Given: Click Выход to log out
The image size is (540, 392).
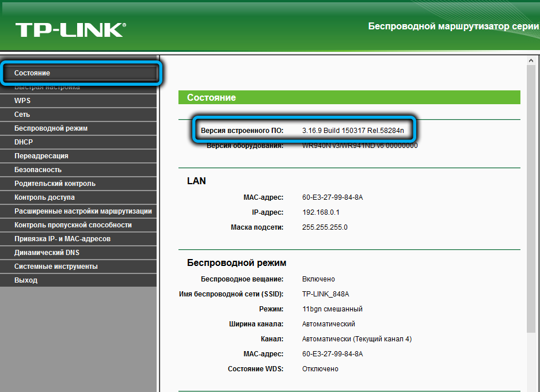Looking at the screenshot, I should pos(26,280).
